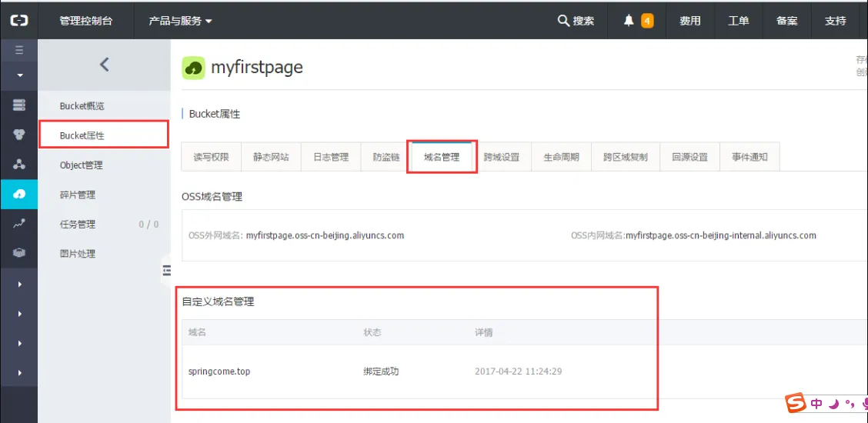Toggle the hamburger menu in the dark sidebar

[x=18, y=50]
